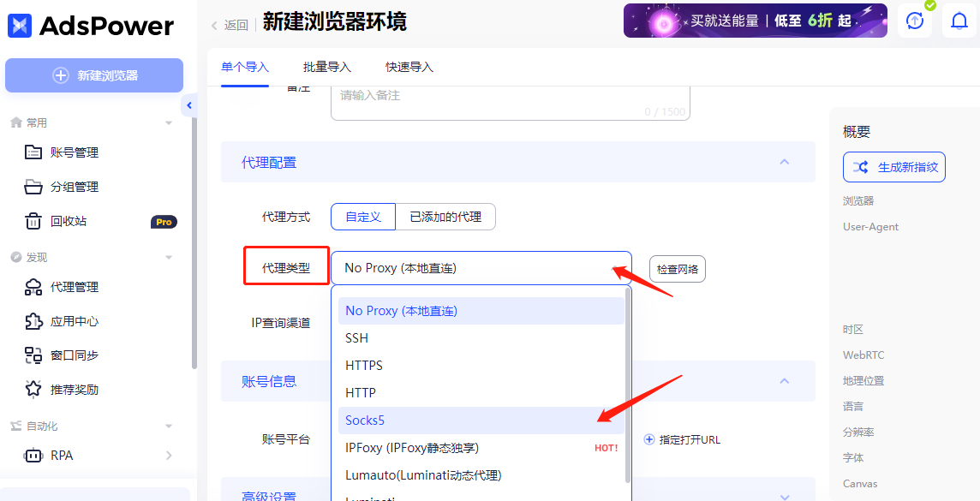Choose IPFoxy (IPFoxy静态独享) option
980x501 pixels.
tap(481, 448)
